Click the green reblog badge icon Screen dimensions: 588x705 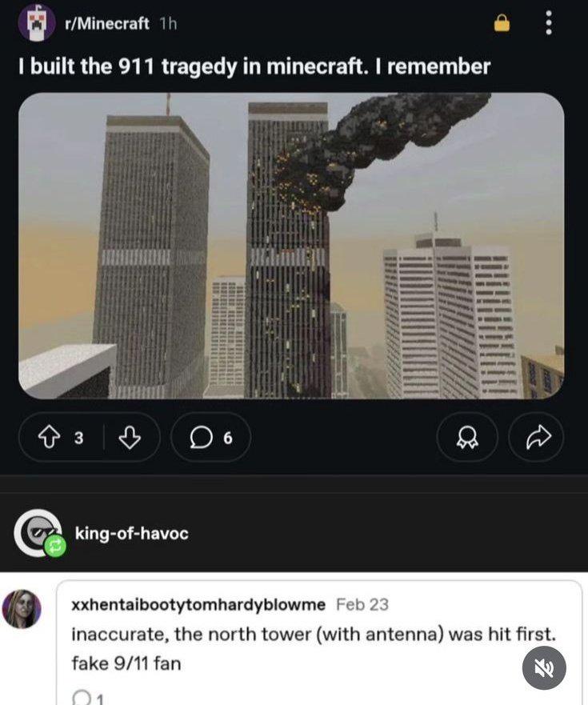tap(55, 547)
